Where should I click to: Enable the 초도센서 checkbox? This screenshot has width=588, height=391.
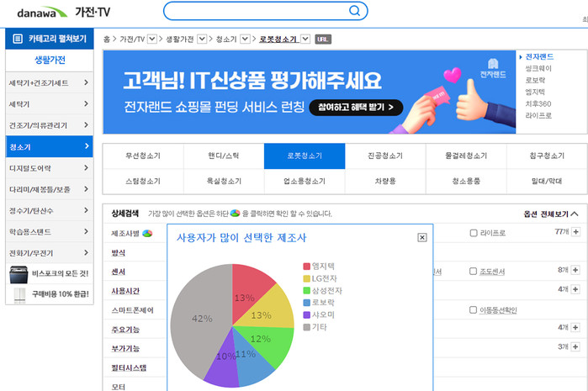474,271
